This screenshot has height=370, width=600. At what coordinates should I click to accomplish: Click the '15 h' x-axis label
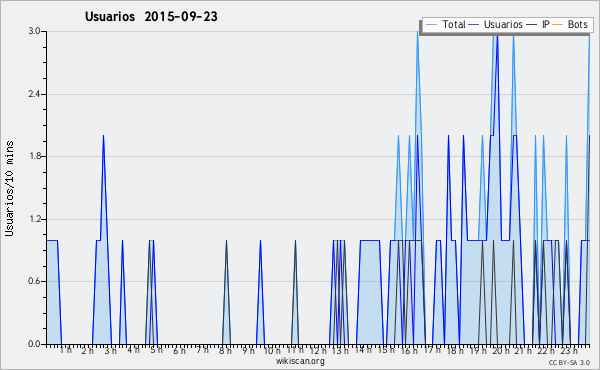pyautogui.click(x=386, y=350)
